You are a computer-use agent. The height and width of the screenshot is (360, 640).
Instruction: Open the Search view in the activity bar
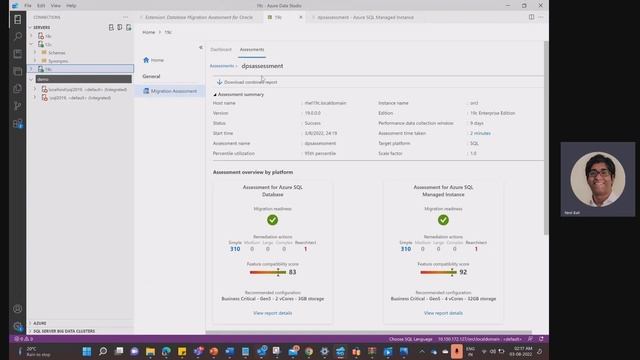click(x=18, y=37)
